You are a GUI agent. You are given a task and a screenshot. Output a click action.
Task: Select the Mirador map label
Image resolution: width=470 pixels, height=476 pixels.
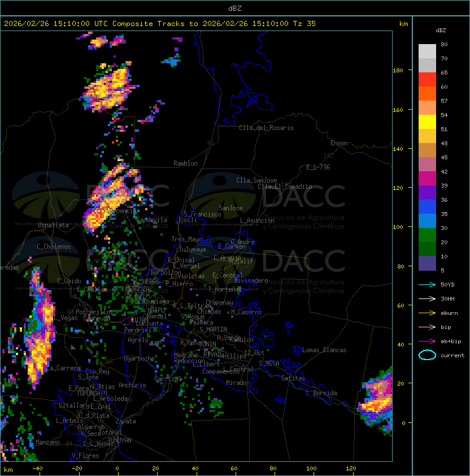tap(238, 383)
